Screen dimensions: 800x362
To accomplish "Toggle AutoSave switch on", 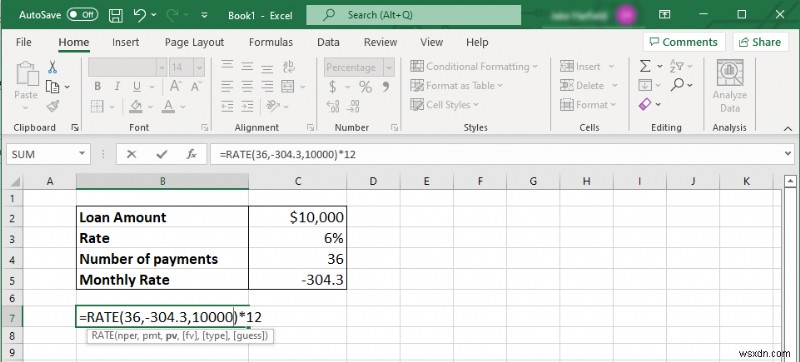I will [x=83, y=15].
